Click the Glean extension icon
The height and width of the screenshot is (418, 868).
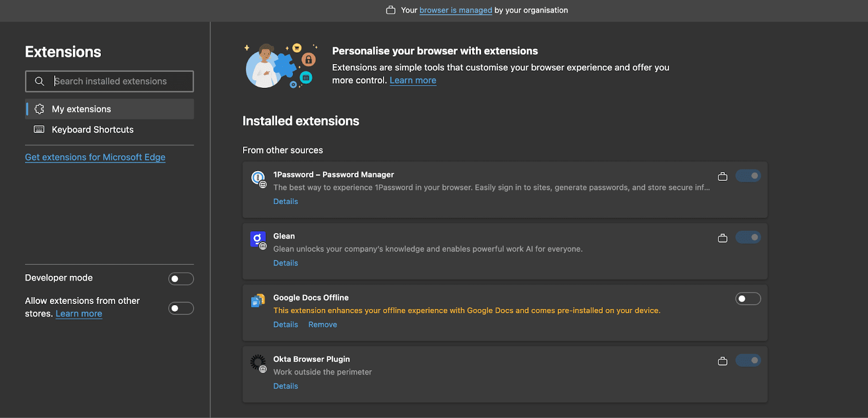(x=258, y=239)
